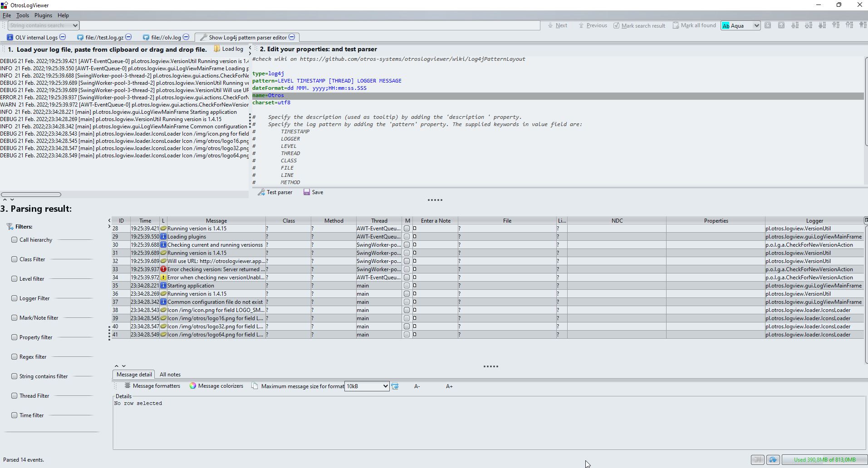Viewport: 868px width, 468px height.
Task: Toggle the mark checkbox in row 28
Action: (x=407, y=229)
